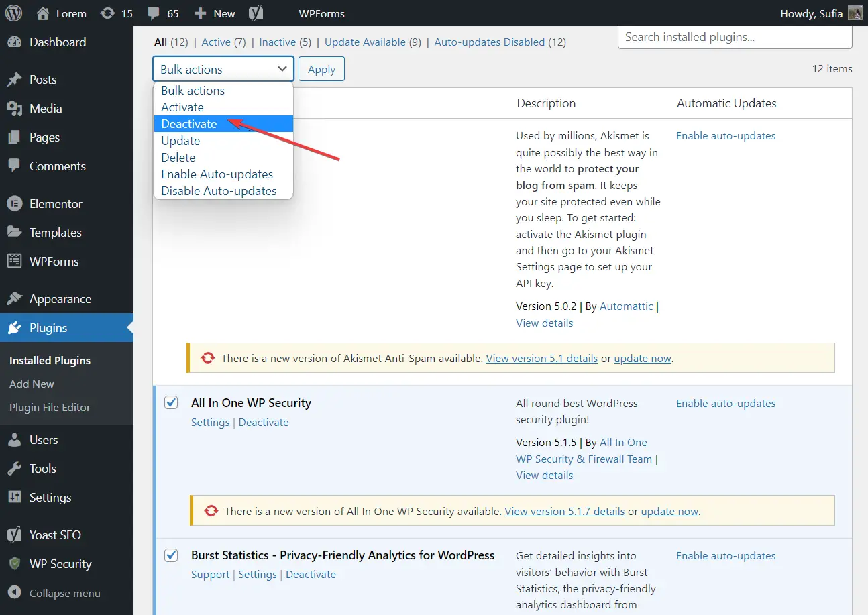Choose Deactivate from bulk actions
This screenshot has width=868, height=615.
[224, 123]
